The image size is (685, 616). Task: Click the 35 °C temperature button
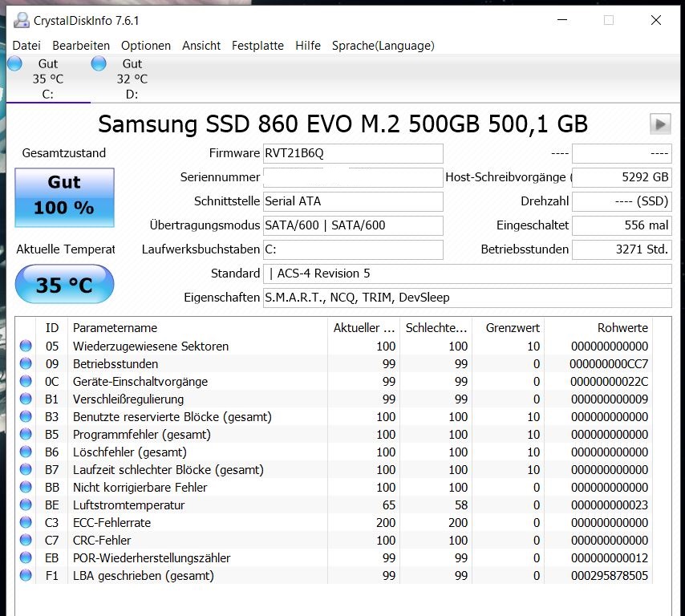(65, 284)
